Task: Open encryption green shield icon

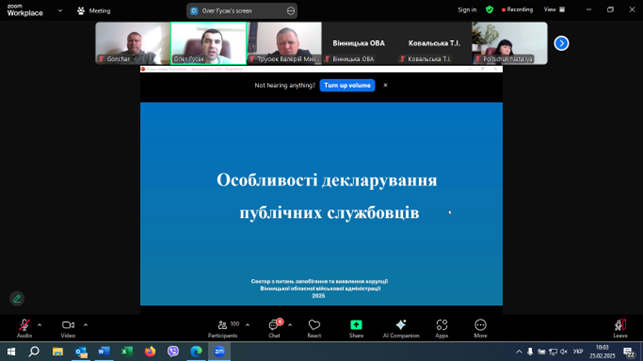Action: click(489, 9)
